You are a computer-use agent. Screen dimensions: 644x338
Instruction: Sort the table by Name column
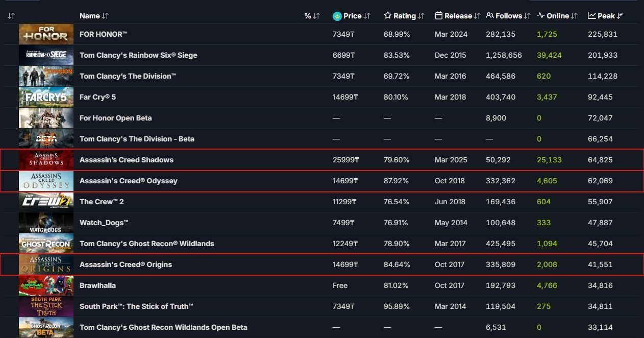(x=94, y=16)
